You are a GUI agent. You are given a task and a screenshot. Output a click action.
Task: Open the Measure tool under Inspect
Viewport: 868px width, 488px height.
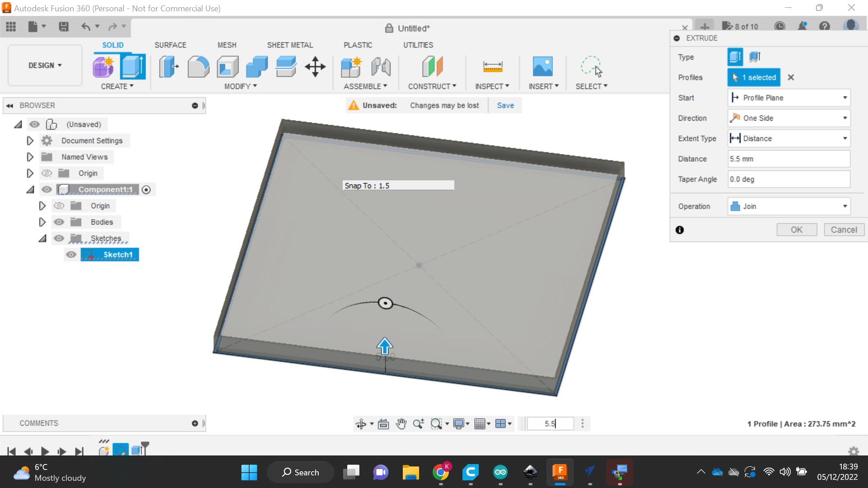pos(492,66)
